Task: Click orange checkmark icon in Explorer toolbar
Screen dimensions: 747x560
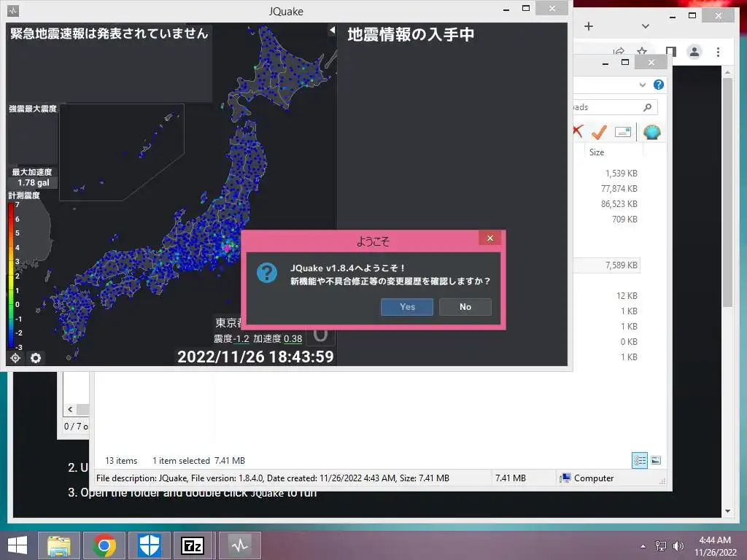Action: [599, 132]
